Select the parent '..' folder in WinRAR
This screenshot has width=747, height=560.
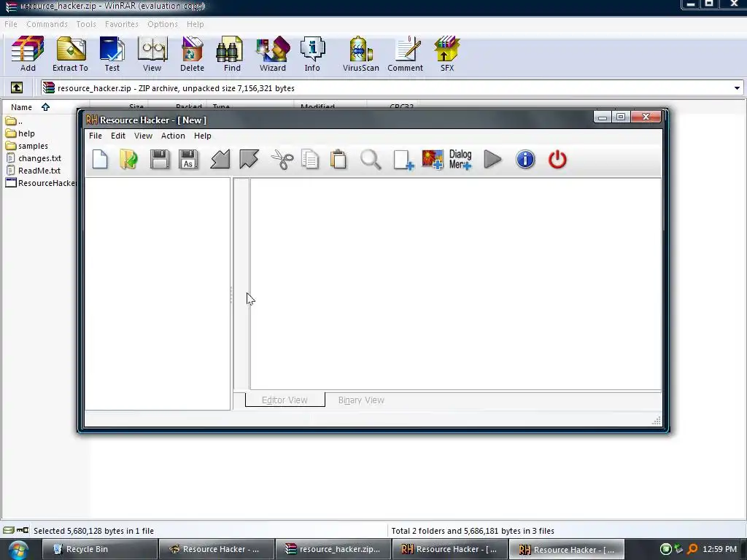point(15,121)
